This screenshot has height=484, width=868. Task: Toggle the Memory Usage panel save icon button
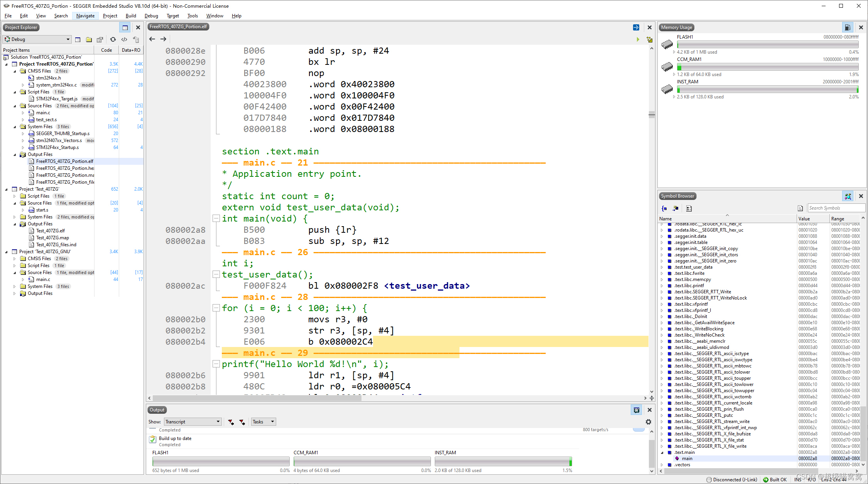[x=847, y=27]
